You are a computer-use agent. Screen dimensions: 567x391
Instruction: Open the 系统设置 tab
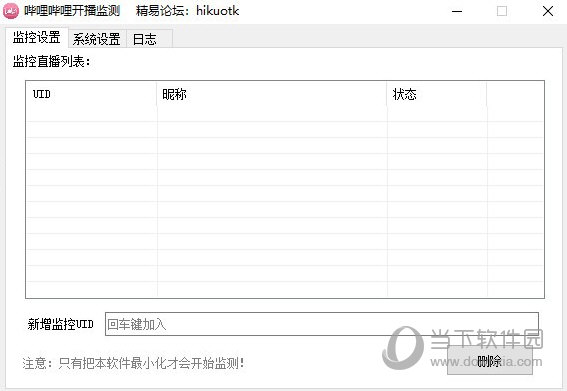click(97, 39)
